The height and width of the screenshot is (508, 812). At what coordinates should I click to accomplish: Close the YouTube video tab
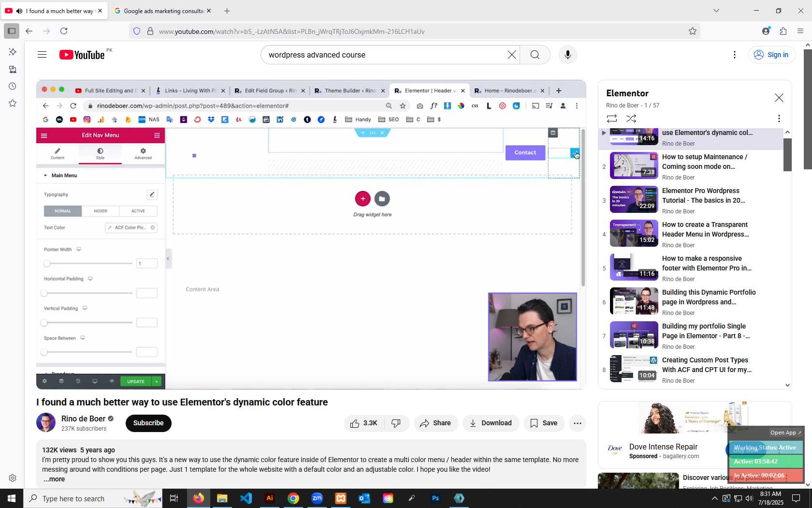(x=100, y=11)
